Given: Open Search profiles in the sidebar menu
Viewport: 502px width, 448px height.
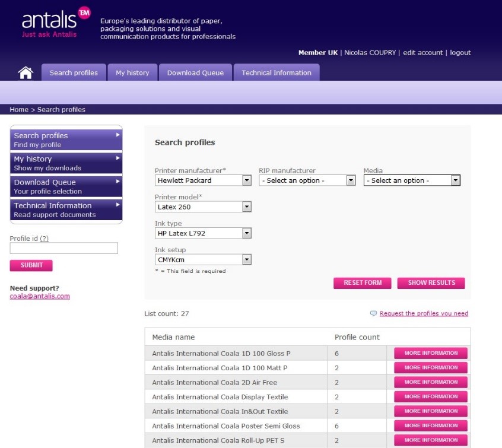Looking at the screenshot, I should [x=66, y=139].
